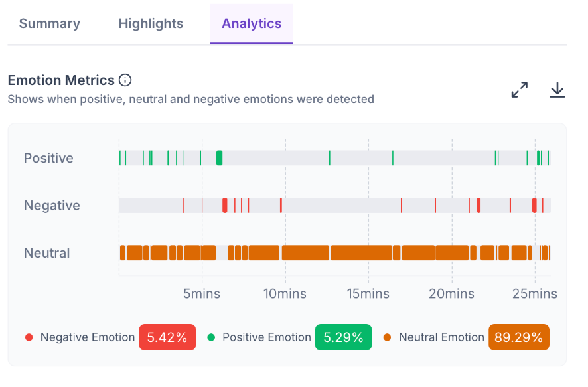Click the green positive marker past 15mins

point(393,158)
